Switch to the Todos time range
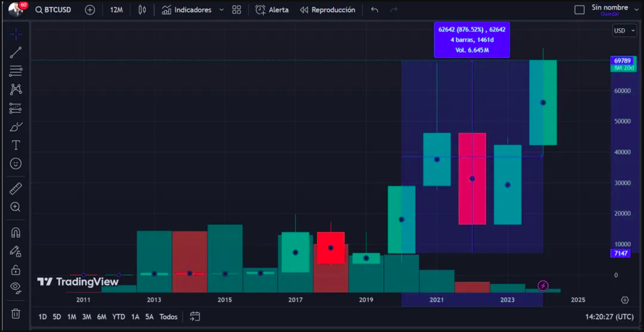 (168, 317)
